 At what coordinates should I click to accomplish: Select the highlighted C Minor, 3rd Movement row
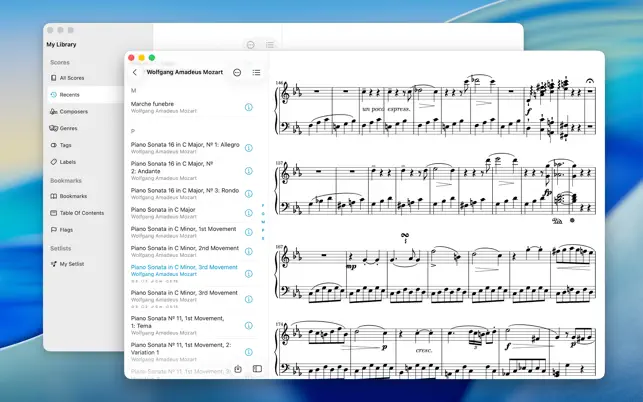click(x=187, y=274)
